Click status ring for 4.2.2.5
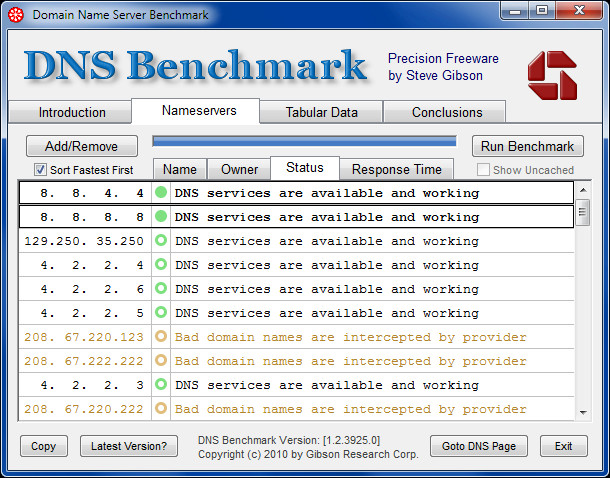This screenshot has height=478, width=610. pos(161,312)
